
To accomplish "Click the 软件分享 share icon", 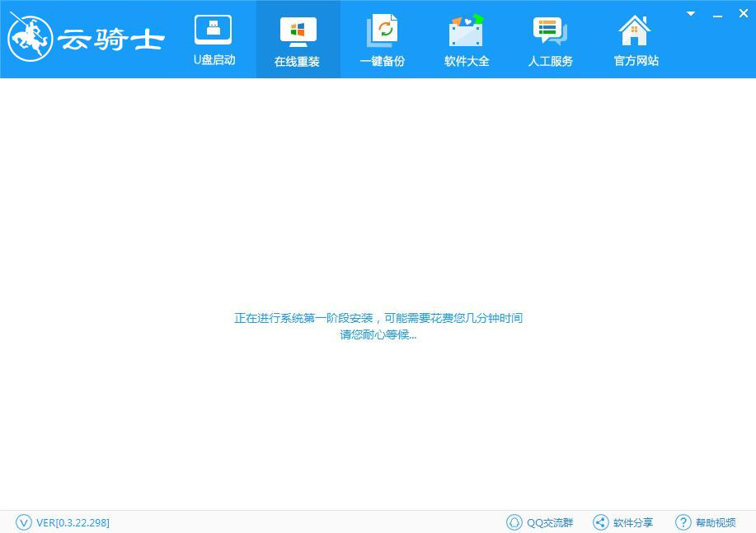I will [x=600, y=522].
